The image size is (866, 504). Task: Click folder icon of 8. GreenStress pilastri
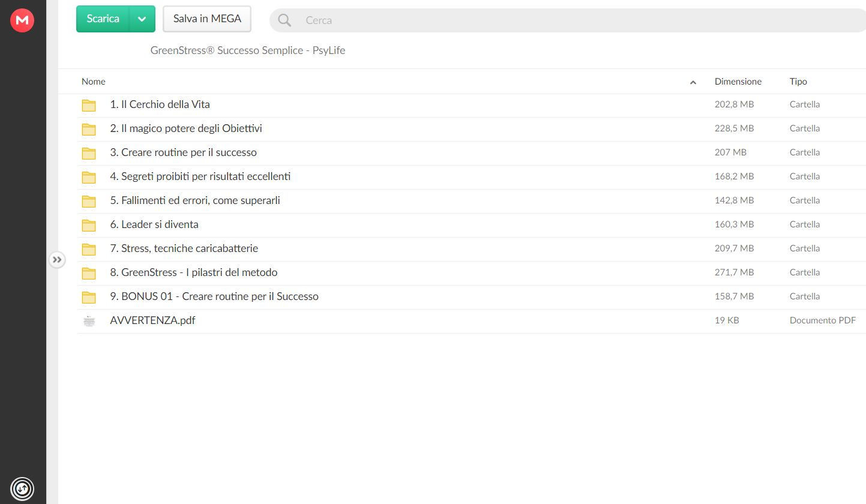coord(89,273)
